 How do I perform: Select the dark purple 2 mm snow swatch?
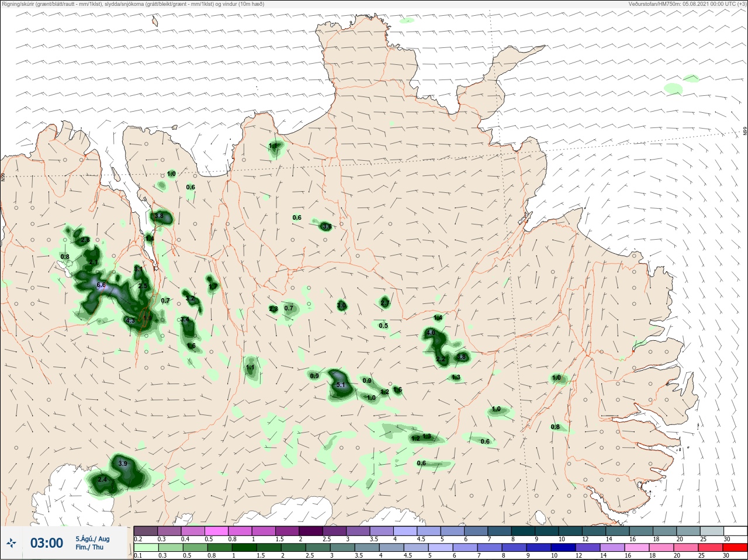pyautogui.click(x=311, y=531)
